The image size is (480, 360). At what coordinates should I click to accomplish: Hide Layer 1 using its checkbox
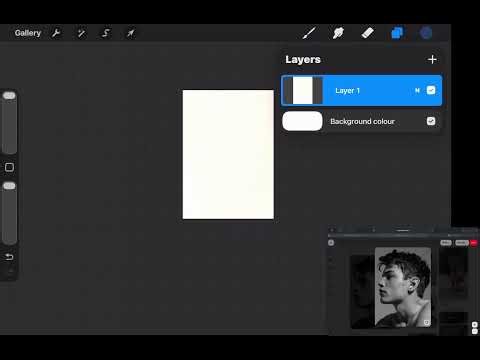pos(431,90)
